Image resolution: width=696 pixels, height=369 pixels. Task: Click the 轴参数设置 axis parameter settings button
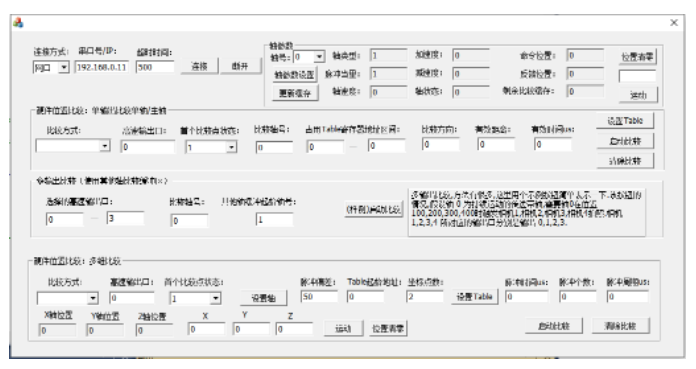click(294, 75)
